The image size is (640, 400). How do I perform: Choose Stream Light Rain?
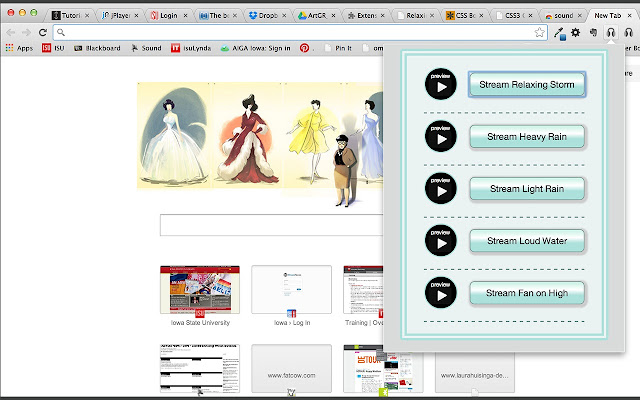(527, 189)
